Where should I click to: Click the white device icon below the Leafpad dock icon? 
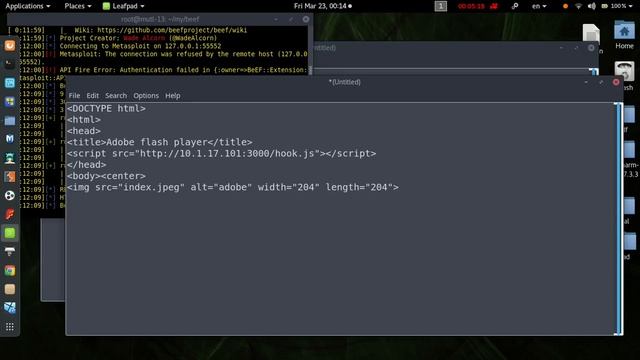click(x=10, y=251)
